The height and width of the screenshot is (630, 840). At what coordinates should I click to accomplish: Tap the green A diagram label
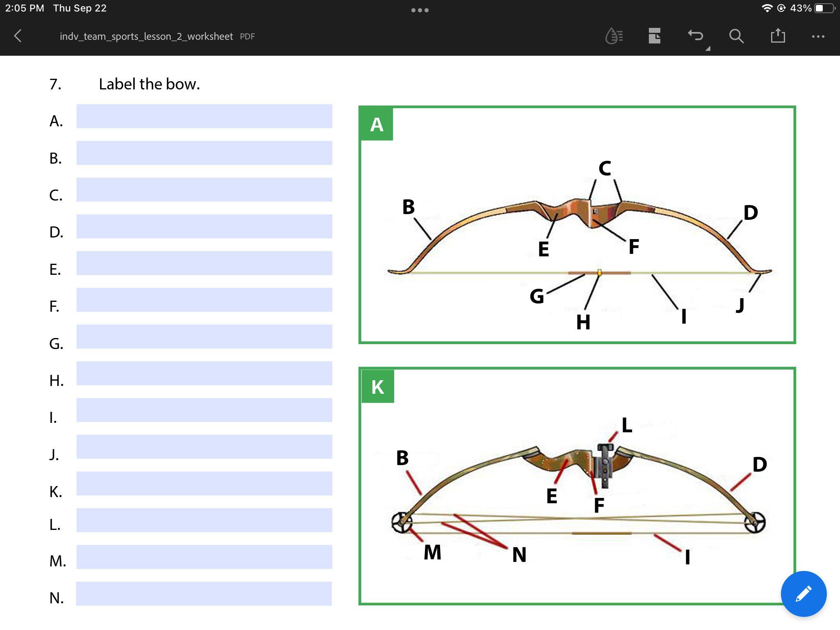coord(377,124)
